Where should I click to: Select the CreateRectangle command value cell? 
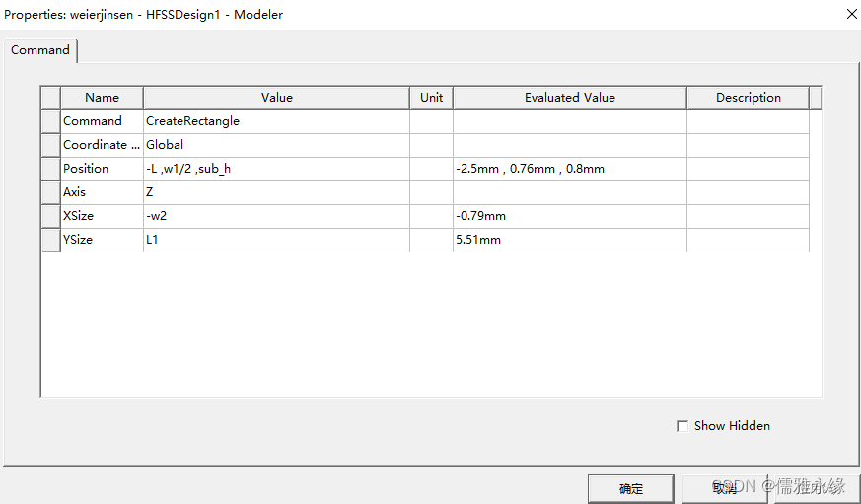coord(277,122)
